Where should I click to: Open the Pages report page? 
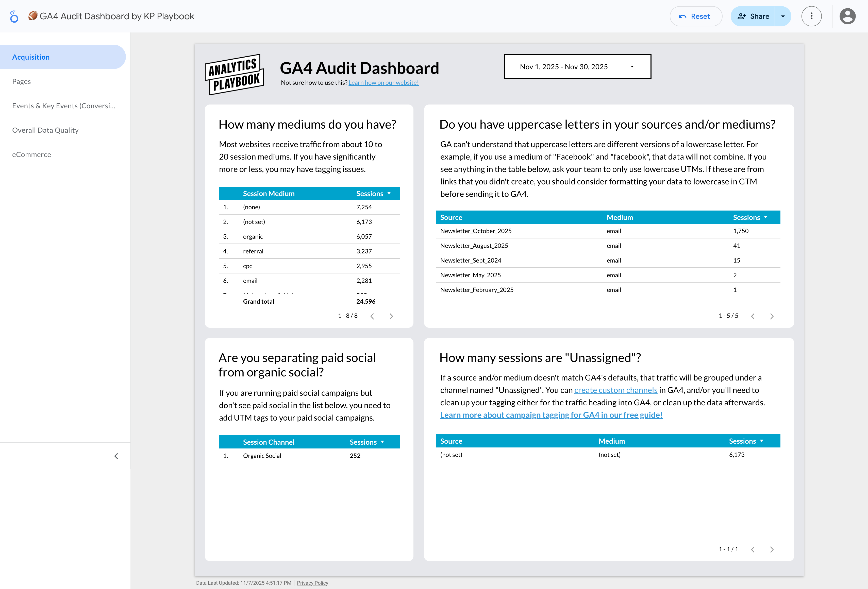tap(22, 81)
